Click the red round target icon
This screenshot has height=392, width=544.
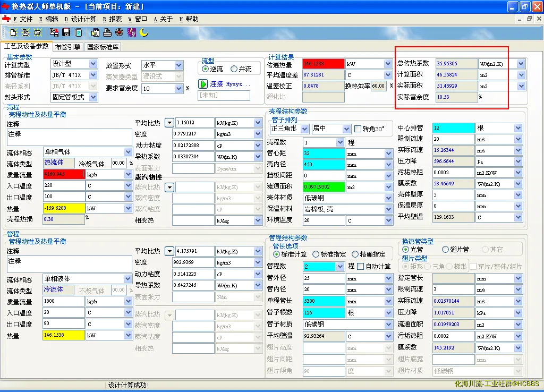click(x=120, y=32)
